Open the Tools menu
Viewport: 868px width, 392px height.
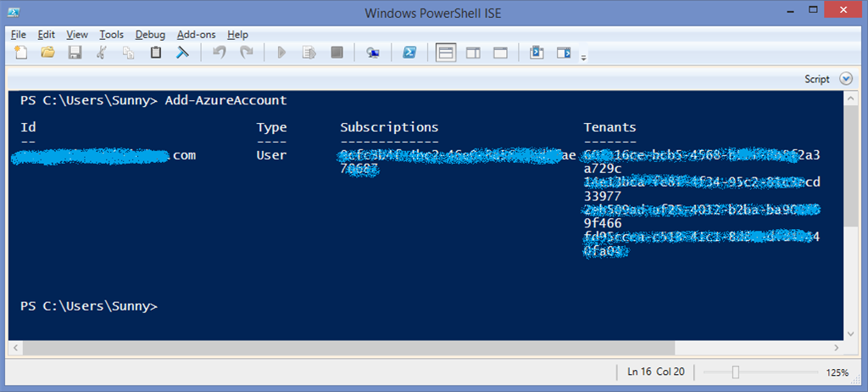tap(111, 35)
